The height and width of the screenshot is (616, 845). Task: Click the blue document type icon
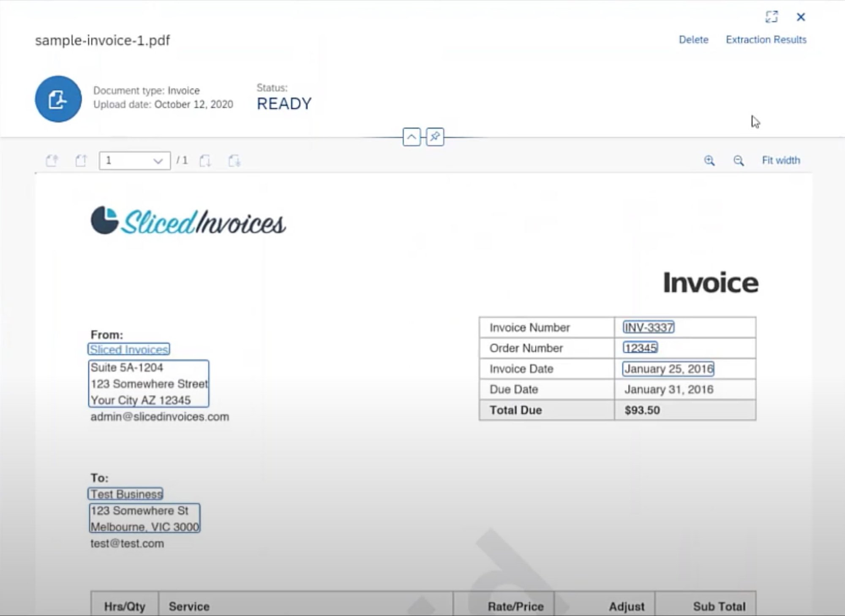[x=58, y=99]
